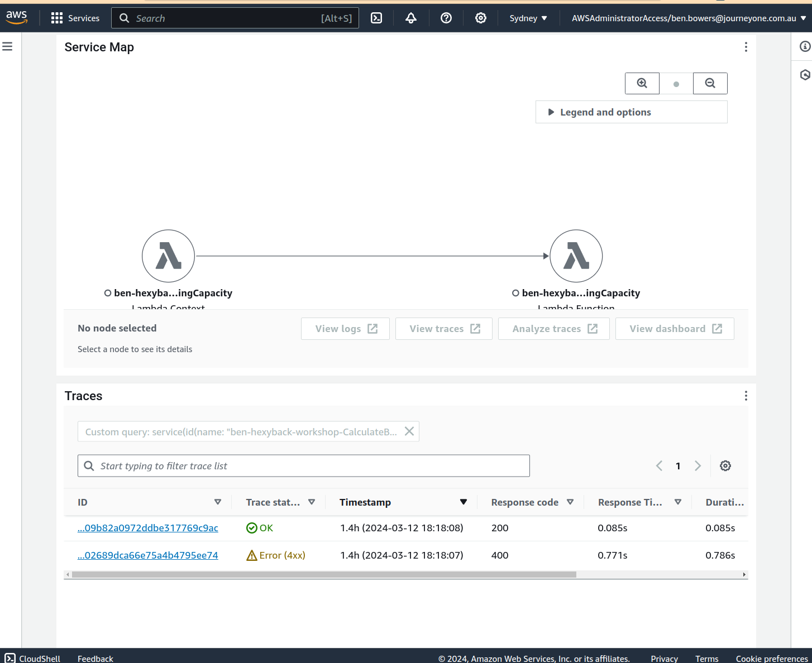812x663 pixels.
Task: Go to next page of traces
Action: coord(698,466)
